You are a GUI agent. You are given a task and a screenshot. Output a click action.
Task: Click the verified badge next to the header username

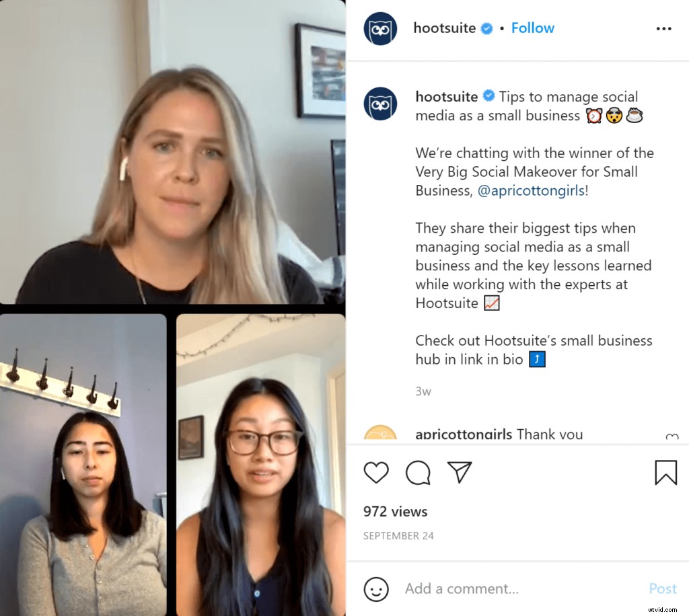coord(486,28)
